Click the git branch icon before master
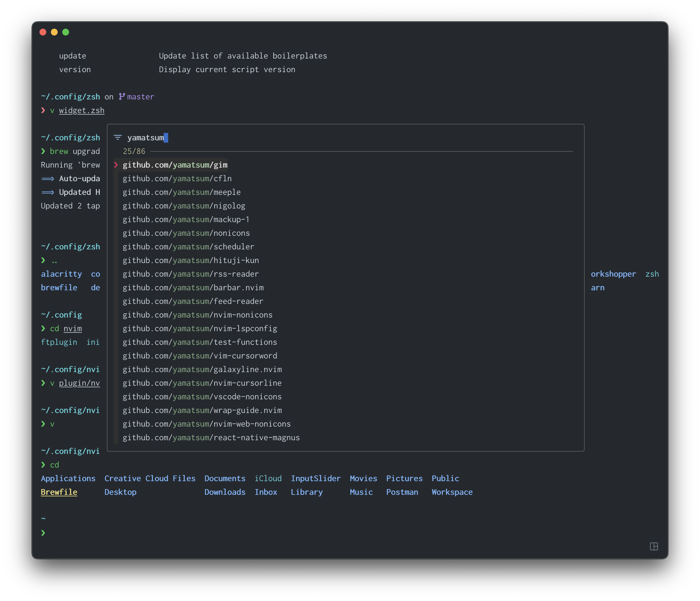 click(x=122, y=97)
